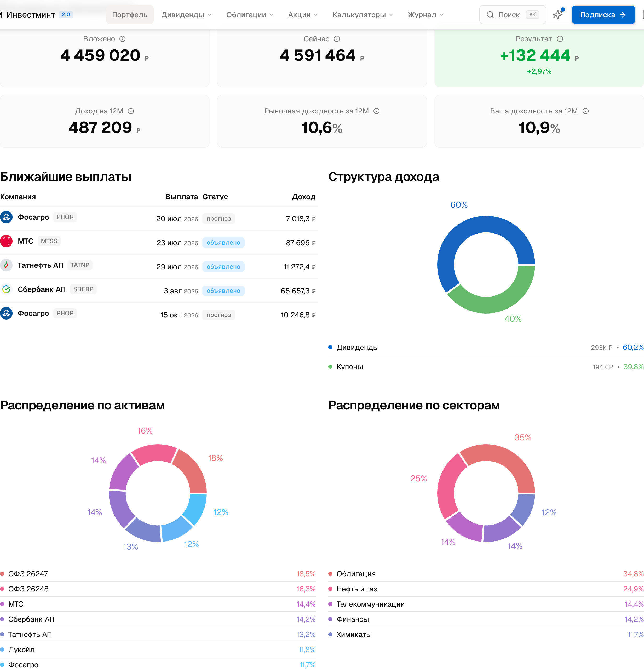
Task: Click the Купоны legend row
Action: [486, 367]
